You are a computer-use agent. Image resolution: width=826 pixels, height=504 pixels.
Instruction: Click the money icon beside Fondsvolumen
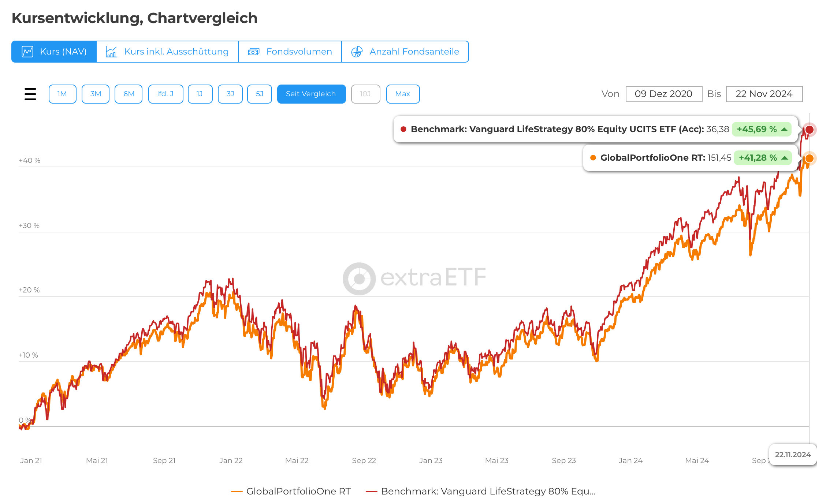point(253,52)
